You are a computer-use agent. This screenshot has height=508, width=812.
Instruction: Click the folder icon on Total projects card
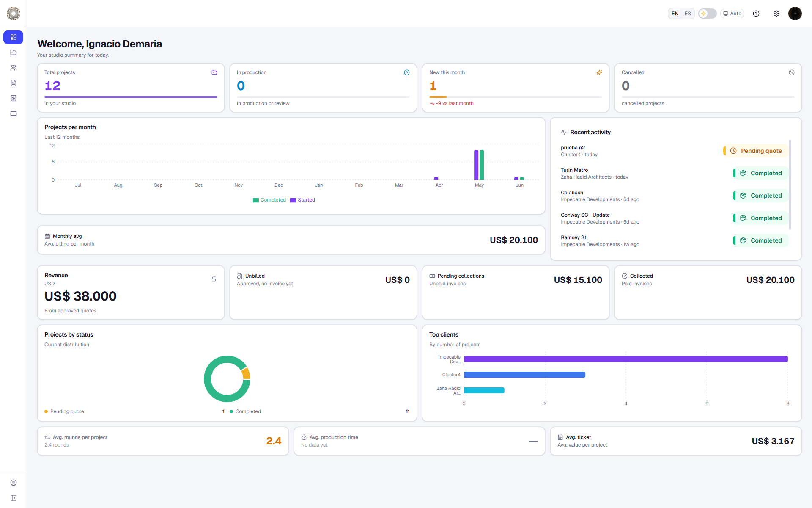coord(214,72)
